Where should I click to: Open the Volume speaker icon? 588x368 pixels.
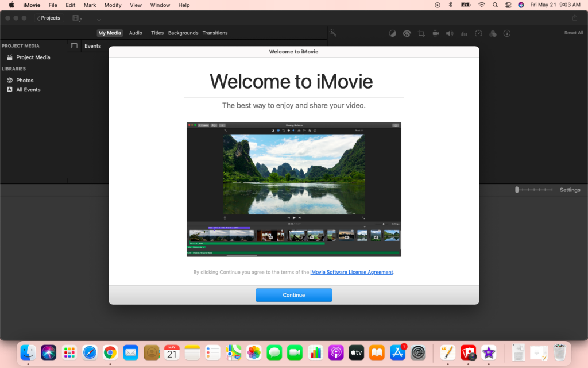click(450, 33)
